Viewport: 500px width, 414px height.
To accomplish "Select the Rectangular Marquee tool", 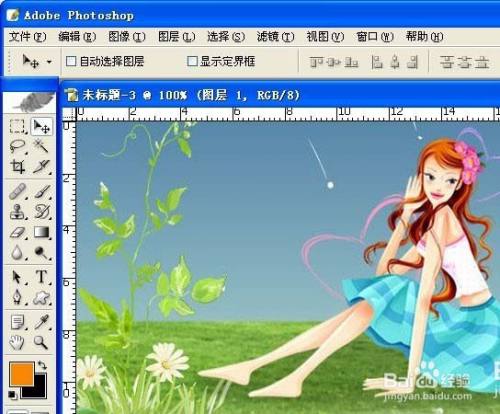I will pos(17,127).
